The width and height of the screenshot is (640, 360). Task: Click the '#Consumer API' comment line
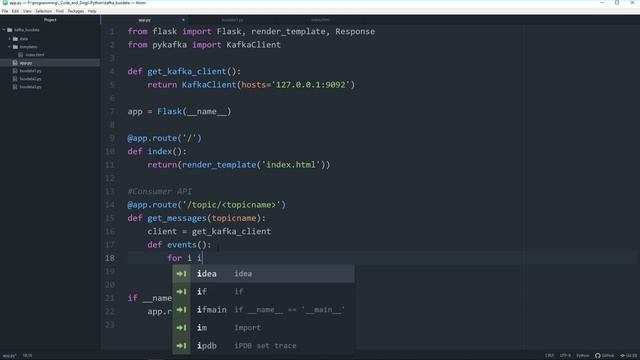pyautogui.click(x=160, y=191)
